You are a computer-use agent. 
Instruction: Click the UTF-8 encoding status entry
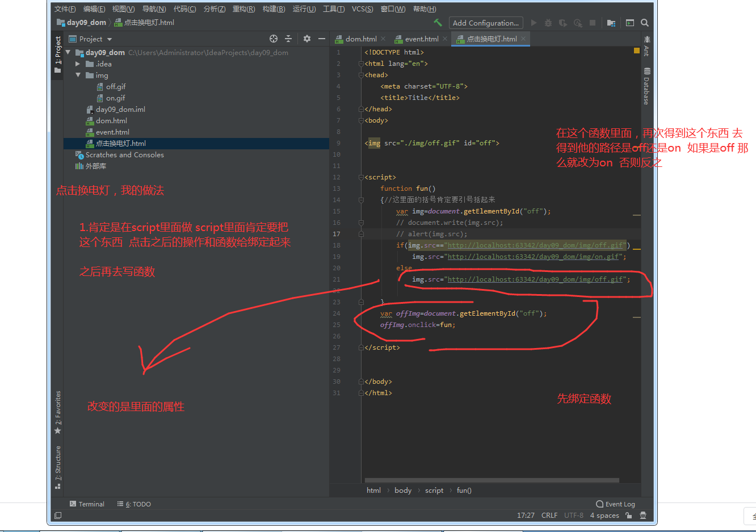pyautogui.click(x=574, y=516)
